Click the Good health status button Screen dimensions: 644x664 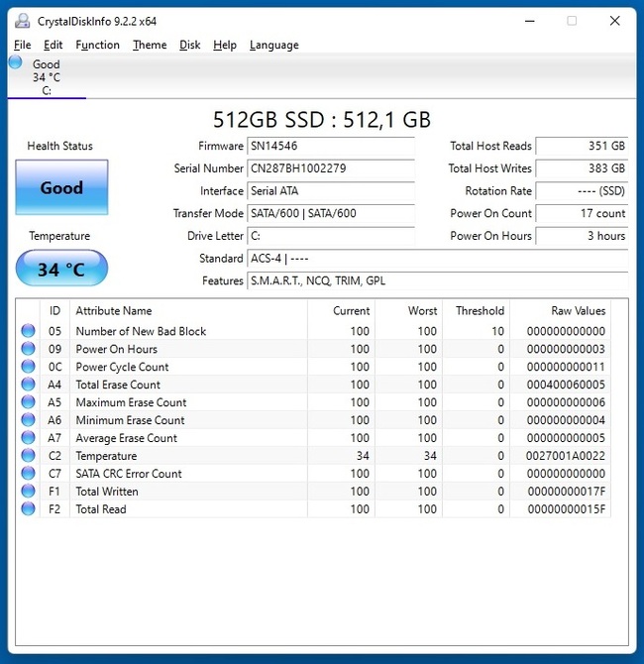pyautogui.click(x=61, y=187)
